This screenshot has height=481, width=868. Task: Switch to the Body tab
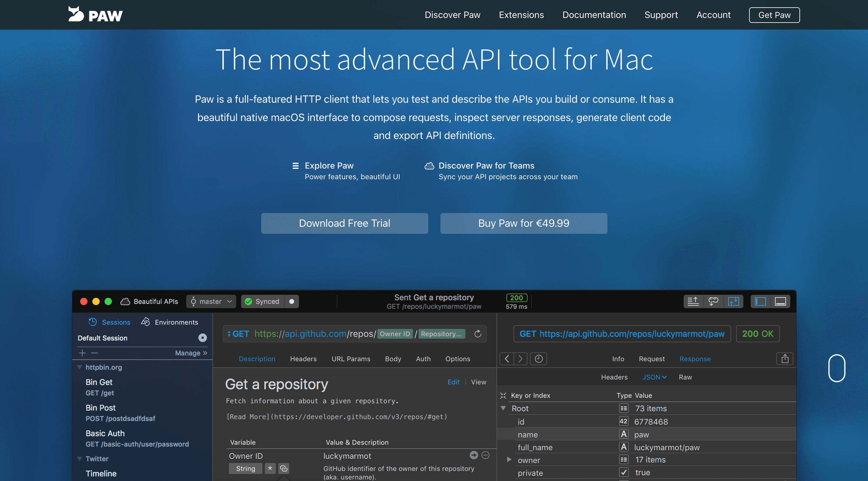coord(393,359)
